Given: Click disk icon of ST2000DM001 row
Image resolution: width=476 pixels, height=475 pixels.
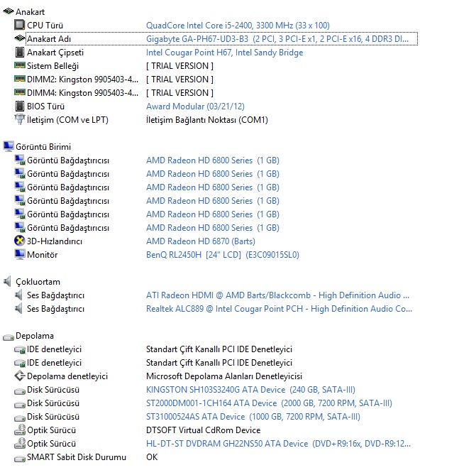Looking at the screenshot, I should click(x=20, y=405).
